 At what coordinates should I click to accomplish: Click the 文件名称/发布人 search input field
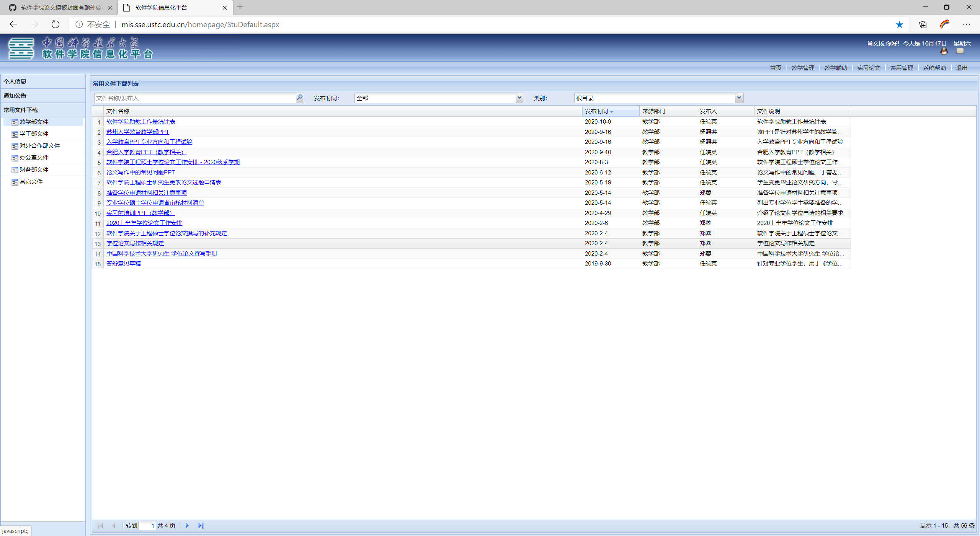coord(194,98)
